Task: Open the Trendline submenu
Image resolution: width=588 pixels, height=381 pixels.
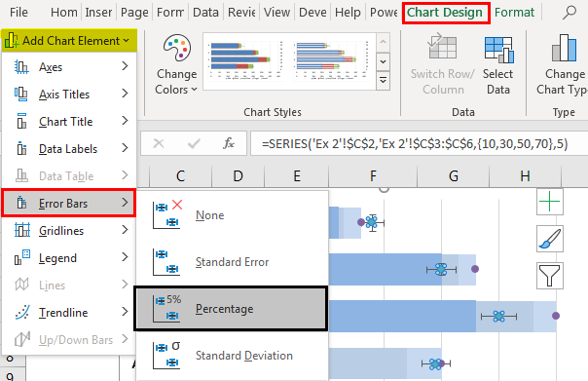Action: (69, 313)
